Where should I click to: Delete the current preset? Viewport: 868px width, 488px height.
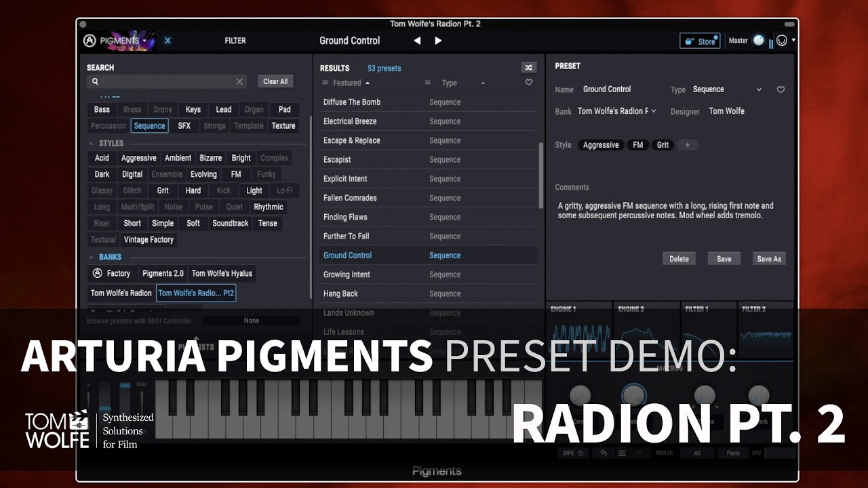pos(679,258)
